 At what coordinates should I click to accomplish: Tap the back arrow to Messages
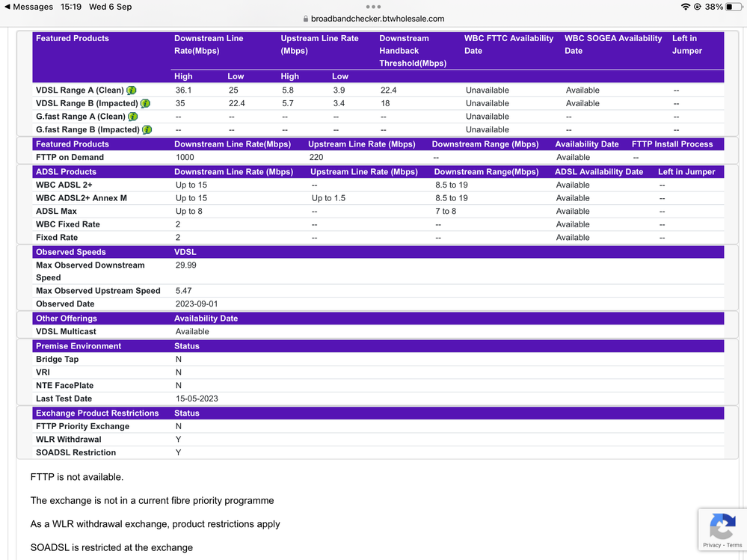(x=7, y=7)
